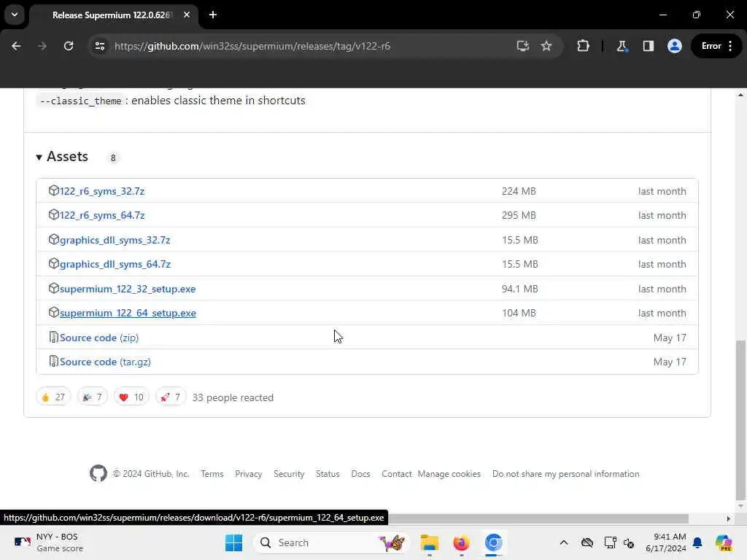The image size is (747, 560).
Task: Click file-zip icon beside Source code (zip)
Action: click(x=53, y=337)
